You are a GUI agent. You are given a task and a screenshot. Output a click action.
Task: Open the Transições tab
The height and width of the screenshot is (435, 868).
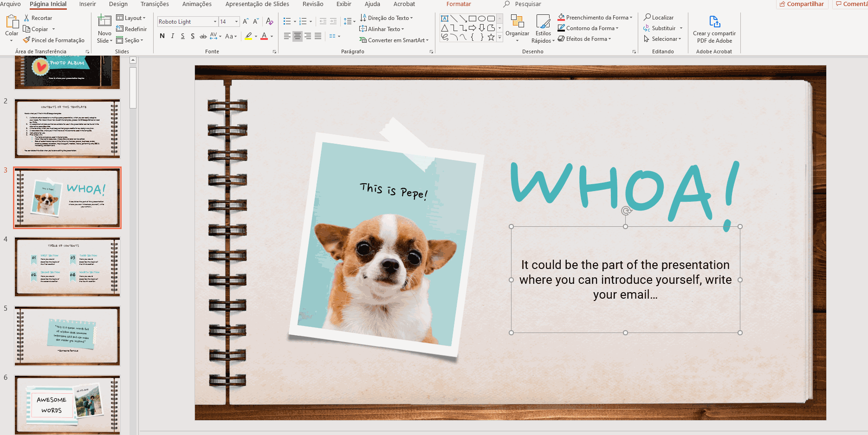(x=155, y=4)
